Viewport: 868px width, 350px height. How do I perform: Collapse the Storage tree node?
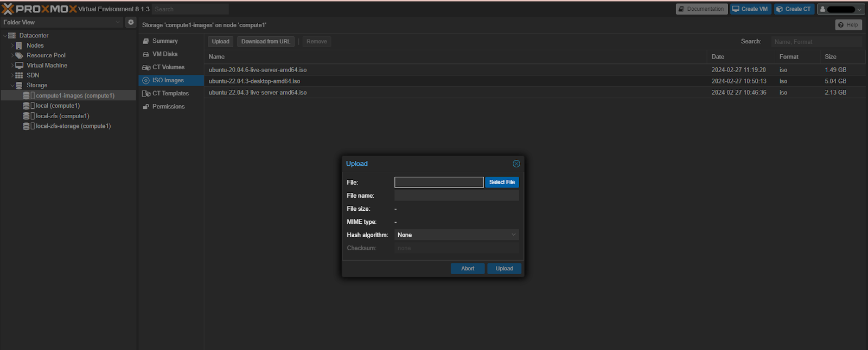click(x=12, y=86)
